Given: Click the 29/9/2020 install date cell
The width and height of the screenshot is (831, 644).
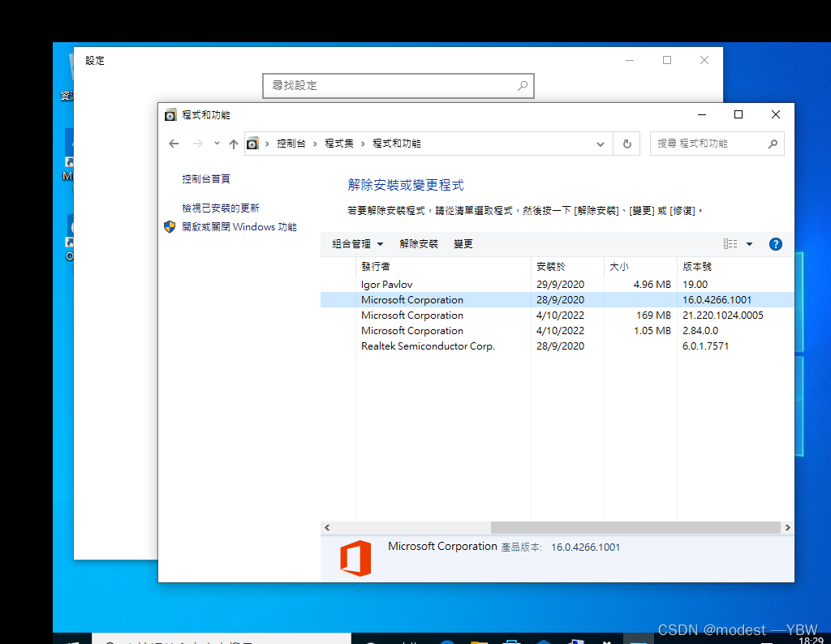Looking at the screenshot, I should 560,285.
